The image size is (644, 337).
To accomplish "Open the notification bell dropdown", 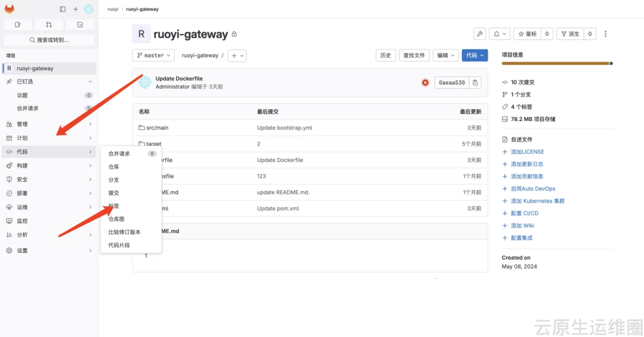I will point(500,34).
